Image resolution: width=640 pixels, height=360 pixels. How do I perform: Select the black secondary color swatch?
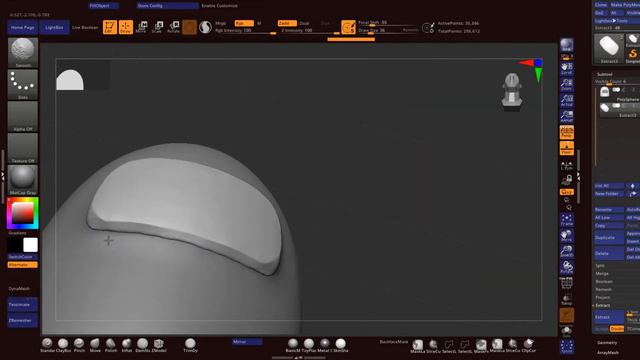point(15,245)
